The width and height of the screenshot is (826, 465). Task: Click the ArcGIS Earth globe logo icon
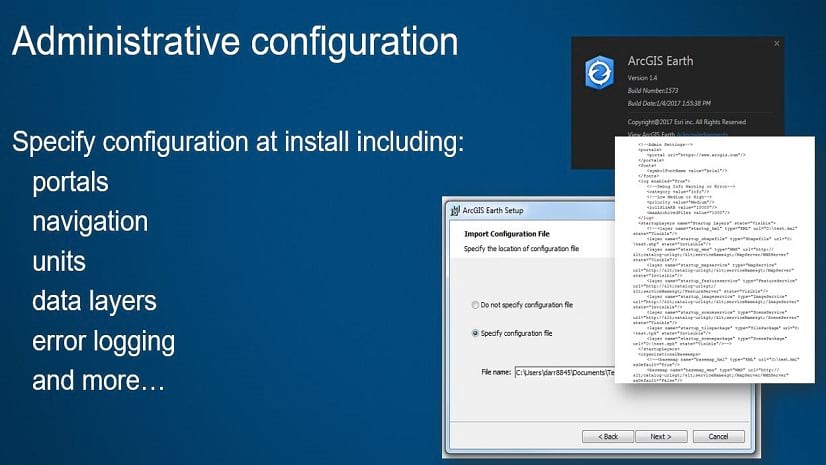(599, 72)
